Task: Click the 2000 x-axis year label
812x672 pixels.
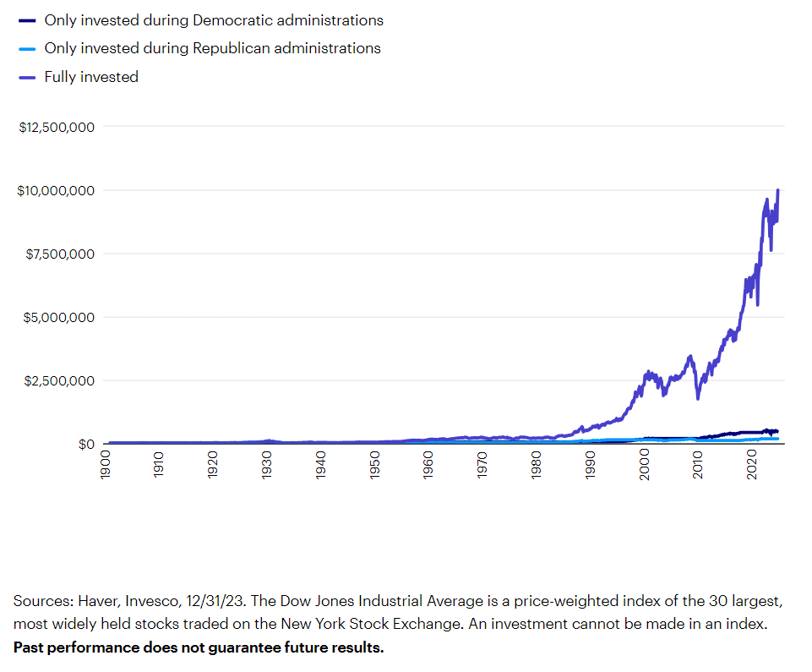Action: click(x=644, y=465)
